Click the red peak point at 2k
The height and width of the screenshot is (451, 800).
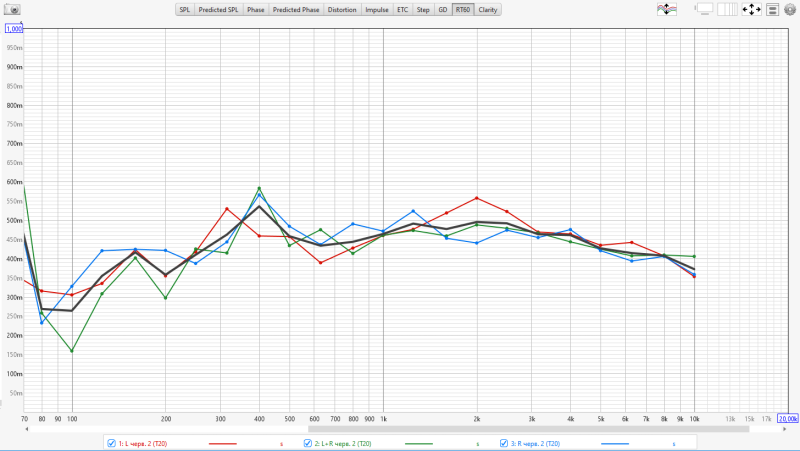click(x=477, y=198)
